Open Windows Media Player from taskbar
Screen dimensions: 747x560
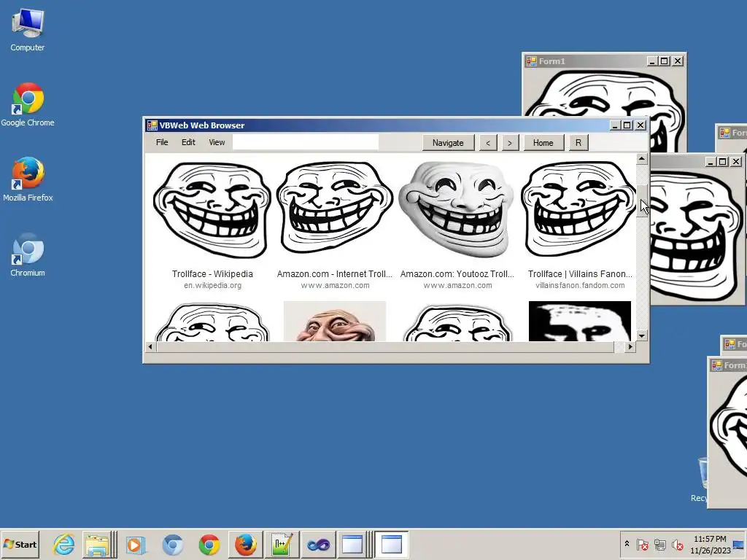[x=136, y=544]
